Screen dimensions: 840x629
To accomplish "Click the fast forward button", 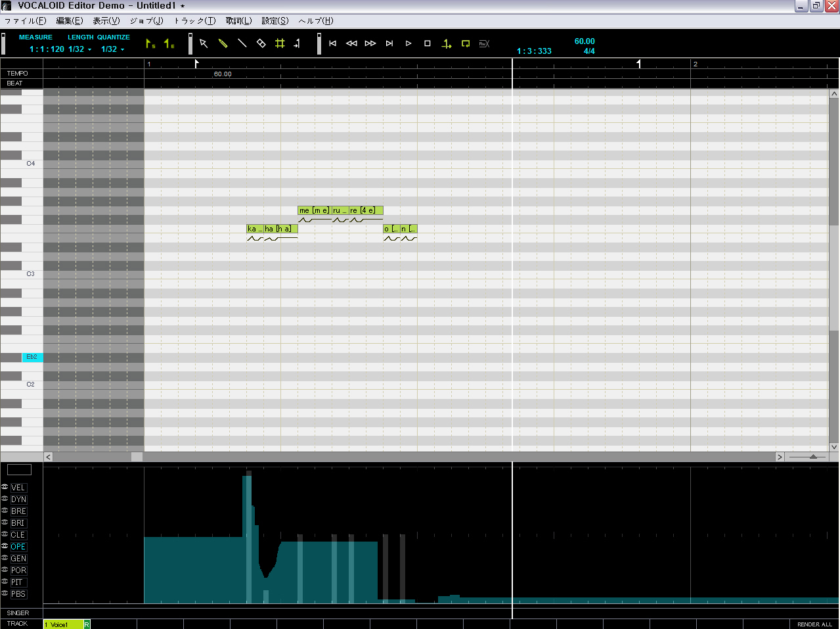I will click(x=370, y=43).
